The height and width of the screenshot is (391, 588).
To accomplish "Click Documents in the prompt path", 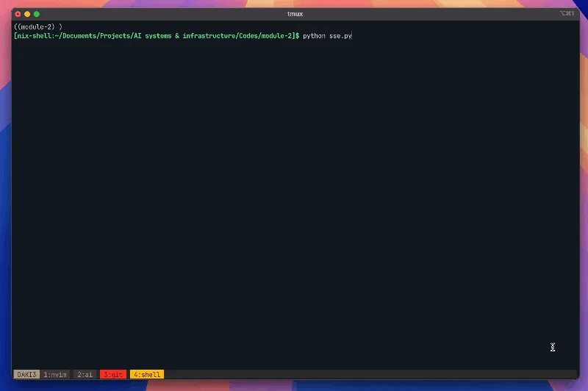I will (77, 35).
